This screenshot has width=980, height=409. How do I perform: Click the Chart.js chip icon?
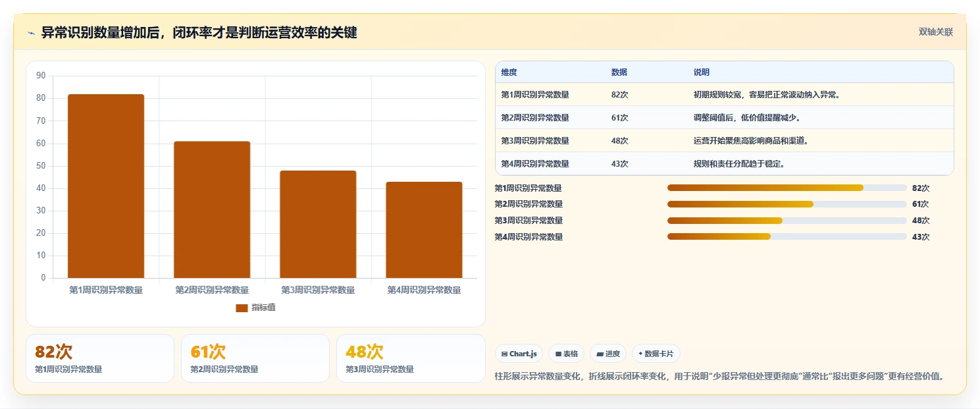(504, 354)
